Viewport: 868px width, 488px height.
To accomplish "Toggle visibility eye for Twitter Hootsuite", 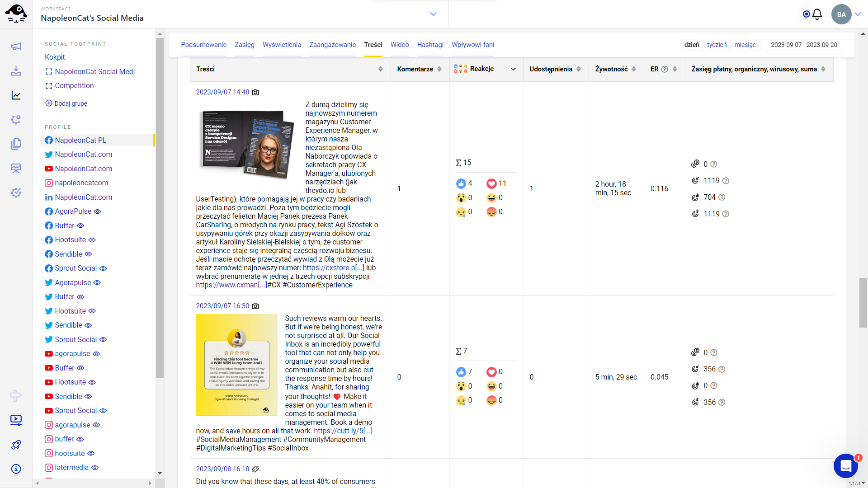I will pyautogui.click(x=92, y=311).
